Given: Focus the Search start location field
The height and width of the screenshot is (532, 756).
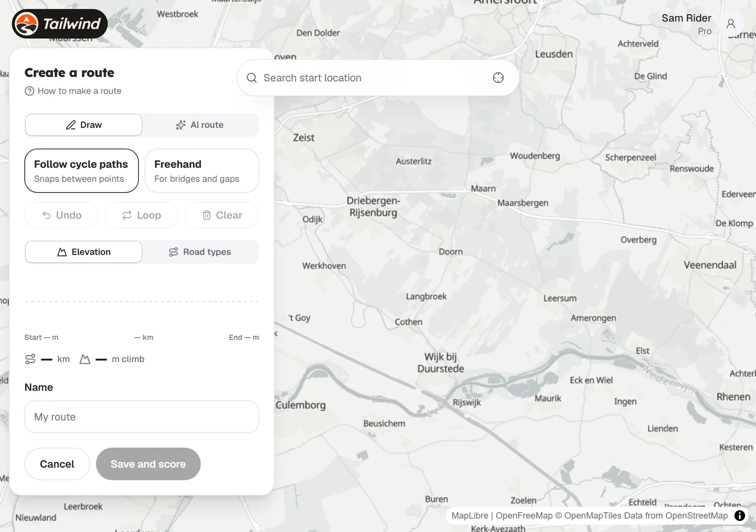Looking at the screenshot, I should click(377, 78).
